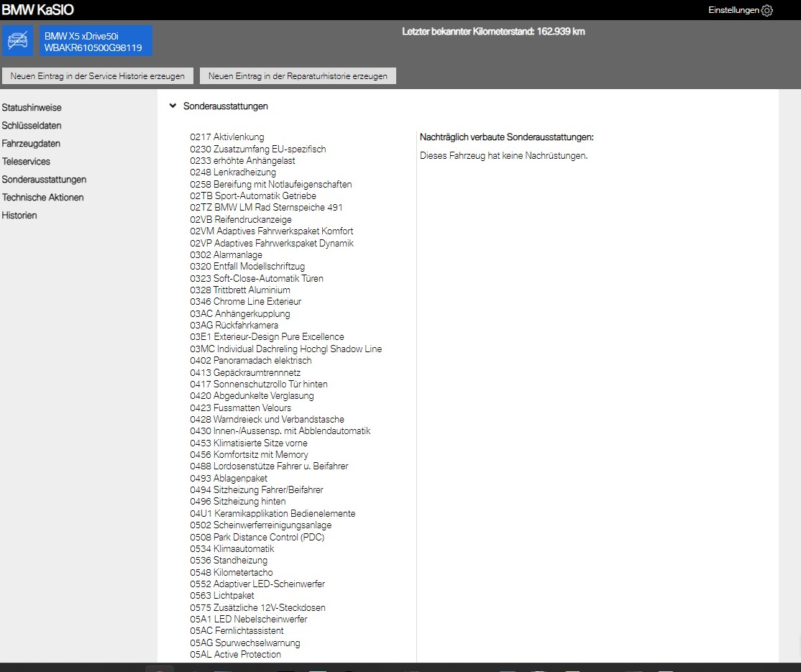This screenshot has width=801, height=672.
Task: Click 0502 Scheinwerferreinigungsanlage
Action: point(261,525)
